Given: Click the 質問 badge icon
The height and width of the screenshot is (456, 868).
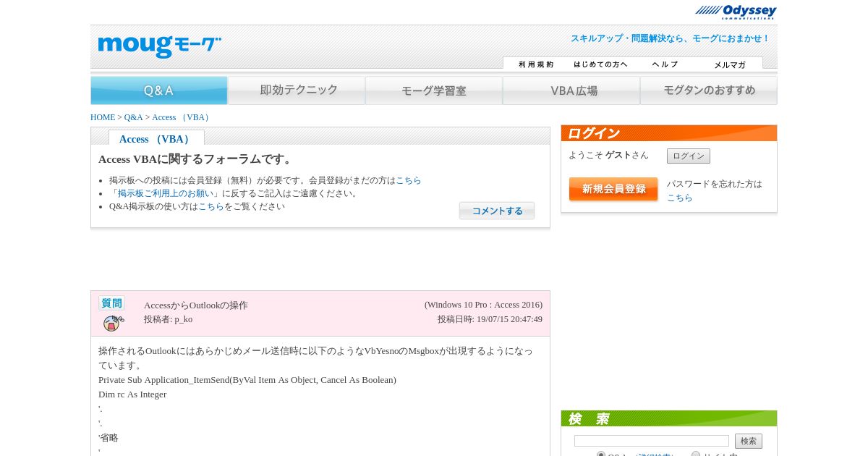Looking at the screenshot, I should pos(111,303).
